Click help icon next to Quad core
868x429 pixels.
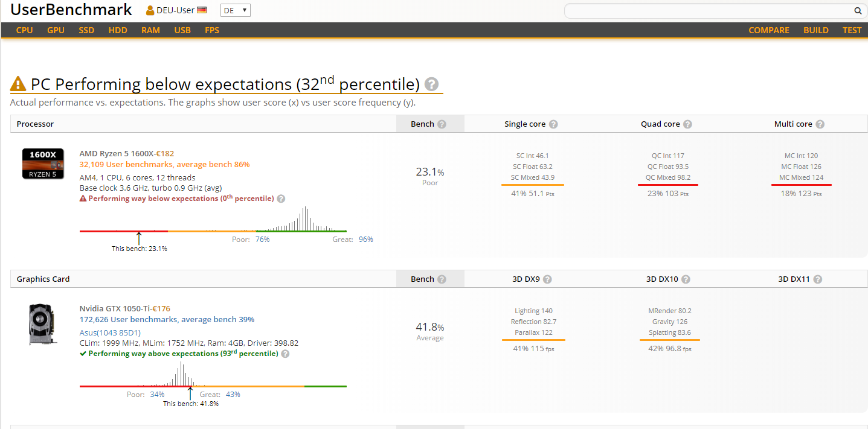pos(687,124)
